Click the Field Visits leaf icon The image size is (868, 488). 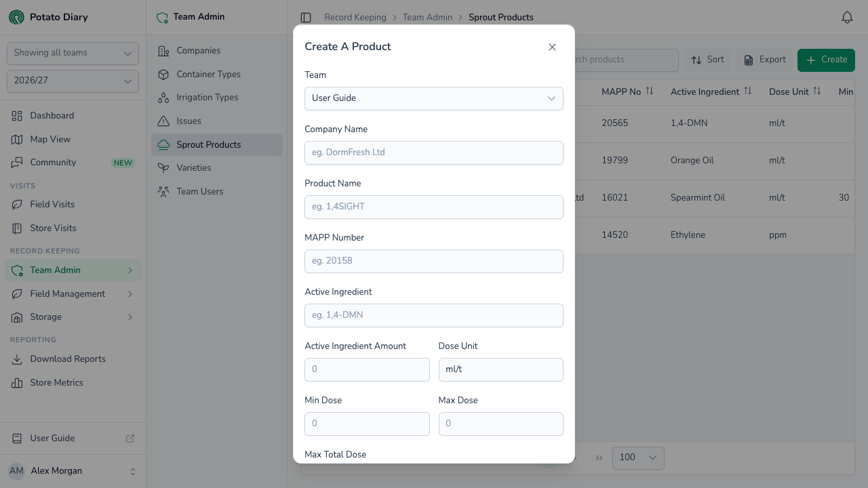pos(17,205)
